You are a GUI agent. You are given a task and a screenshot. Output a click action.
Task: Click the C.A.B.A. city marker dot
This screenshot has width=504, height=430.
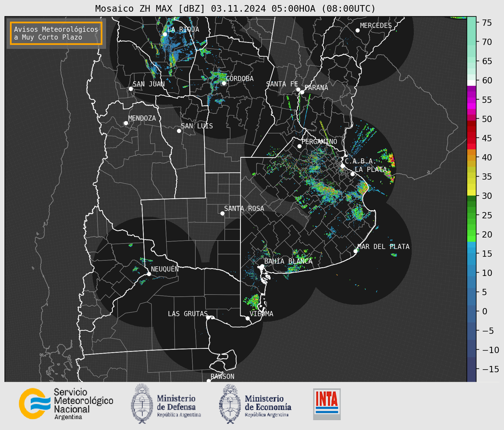click(x=343, y=166)
